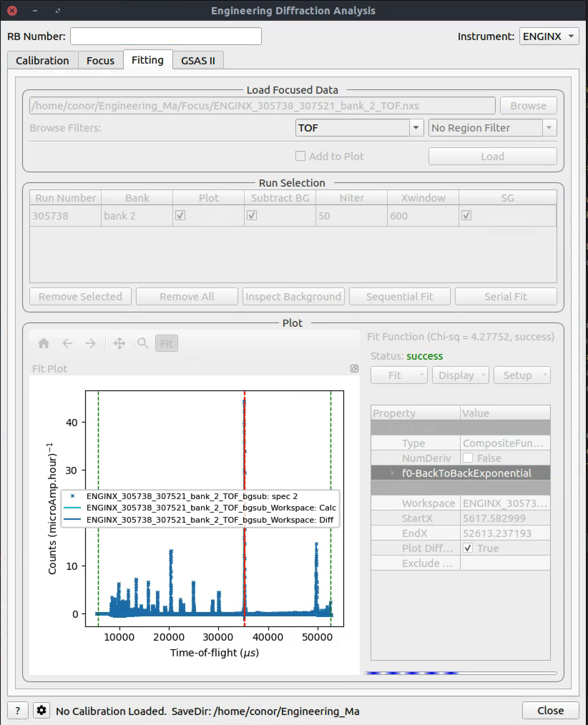Open settings via the gear icon

click(41, 710)
